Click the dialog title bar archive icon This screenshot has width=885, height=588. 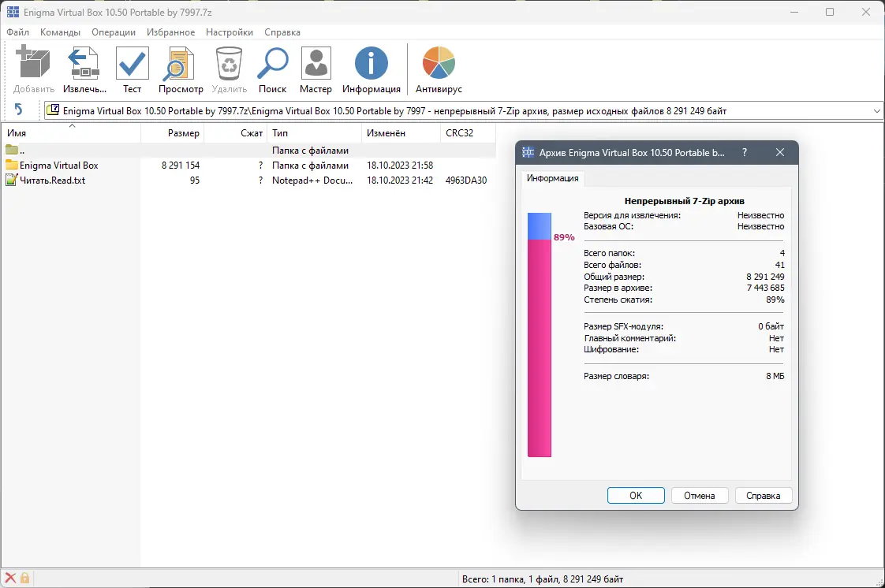coord(528,152)
